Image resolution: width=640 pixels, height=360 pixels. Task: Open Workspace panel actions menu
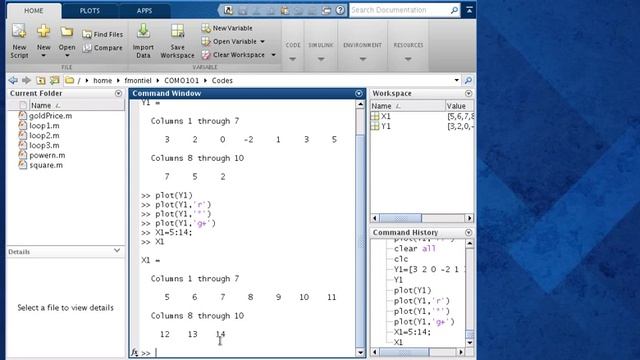pyautogui.click(x=469, y=93)
